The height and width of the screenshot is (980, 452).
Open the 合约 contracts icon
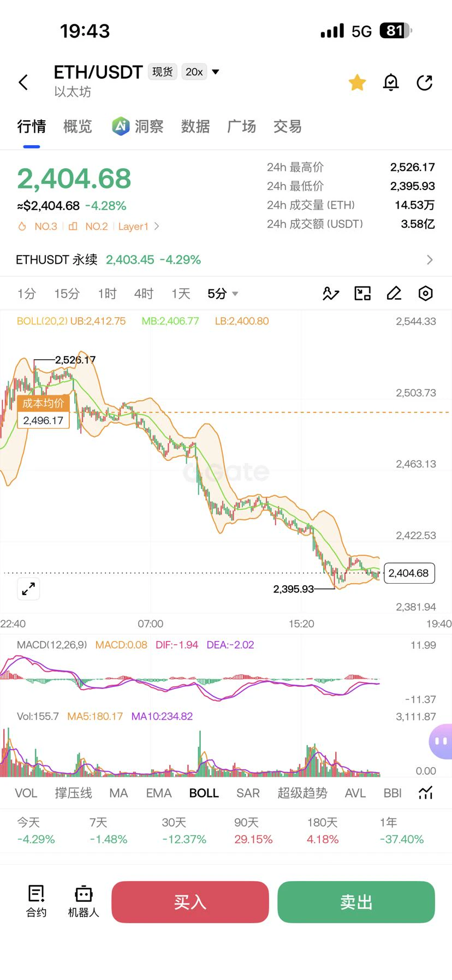point(37,901)
